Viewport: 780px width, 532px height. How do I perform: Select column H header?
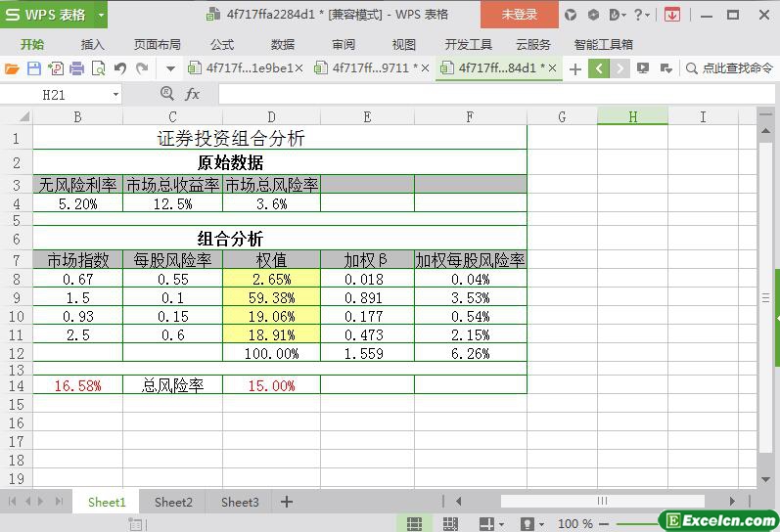[632, 116]
